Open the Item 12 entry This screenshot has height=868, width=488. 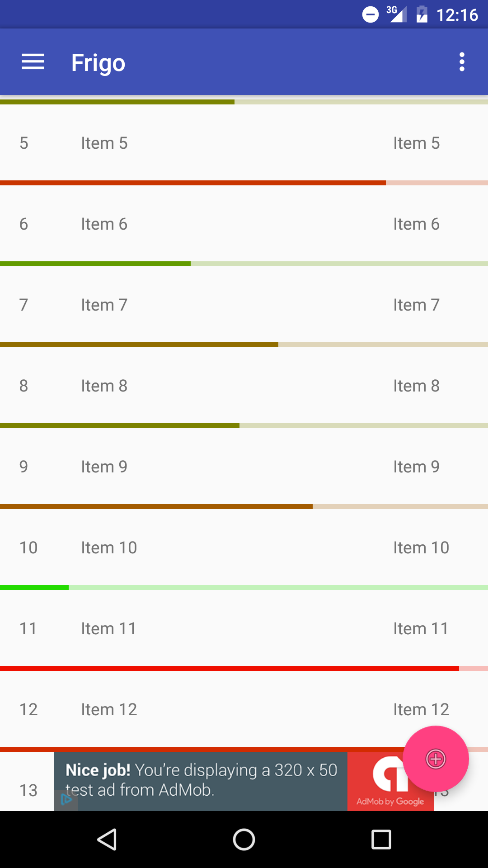[244, 710]
